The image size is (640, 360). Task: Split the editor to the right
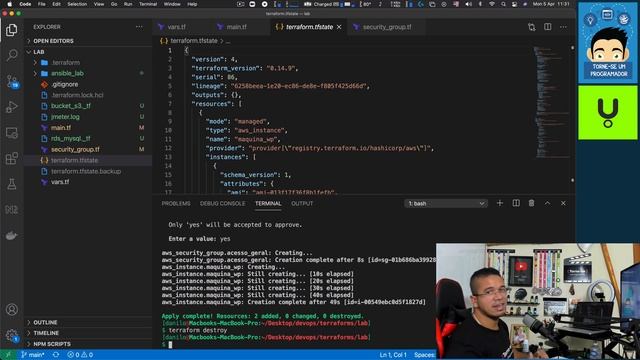547,27
